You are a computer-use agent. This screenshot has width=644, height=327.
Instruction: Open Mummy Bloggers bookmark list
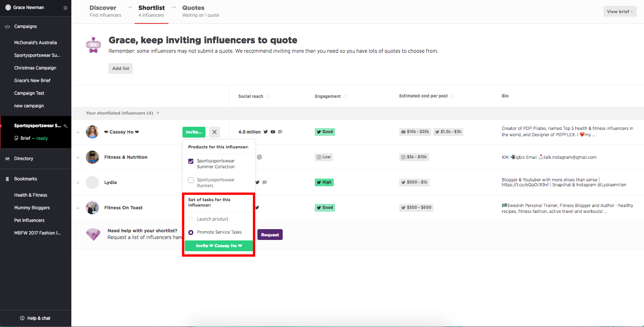click(x=32, y=208)
